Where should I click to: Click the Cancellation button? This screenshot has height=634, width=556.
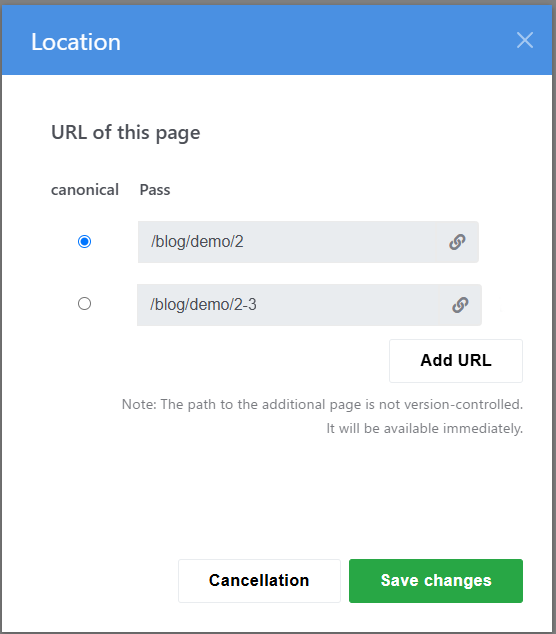[x=259, y=581]
